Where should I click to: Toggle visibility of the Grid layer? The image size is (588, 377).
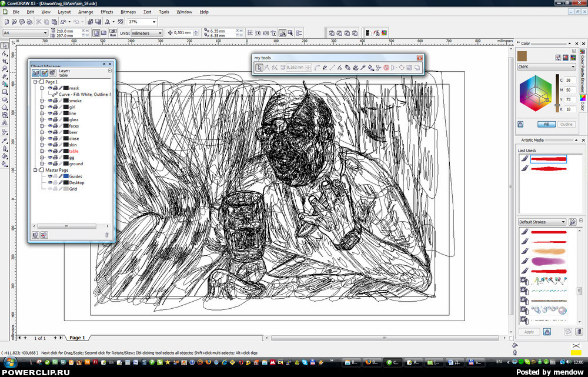coord(50,189)
